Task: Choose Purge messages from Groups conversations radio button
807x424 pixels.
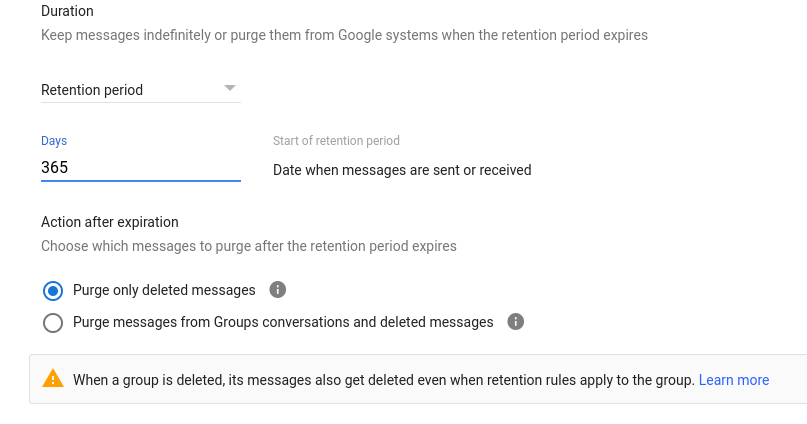Action: pos(53,323)
